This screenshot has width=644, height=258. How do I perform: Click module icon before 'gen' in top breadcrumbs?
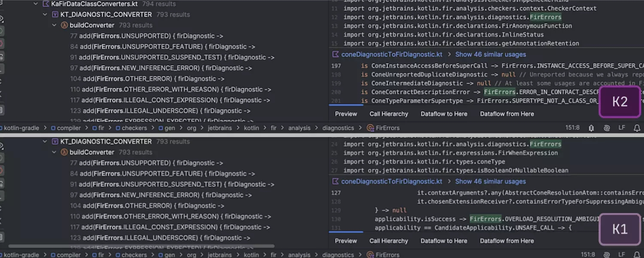(161, 128)
